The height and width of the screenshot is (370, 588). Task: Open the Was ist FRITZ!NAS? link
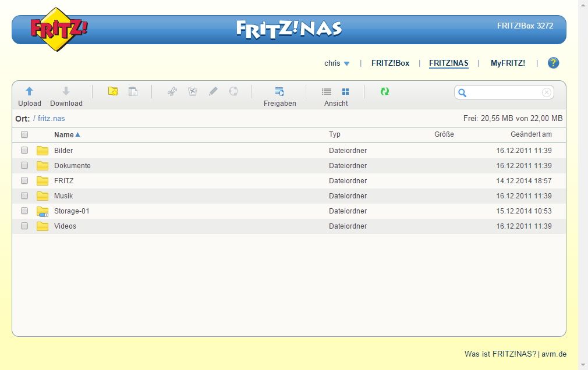pos(500,354)
